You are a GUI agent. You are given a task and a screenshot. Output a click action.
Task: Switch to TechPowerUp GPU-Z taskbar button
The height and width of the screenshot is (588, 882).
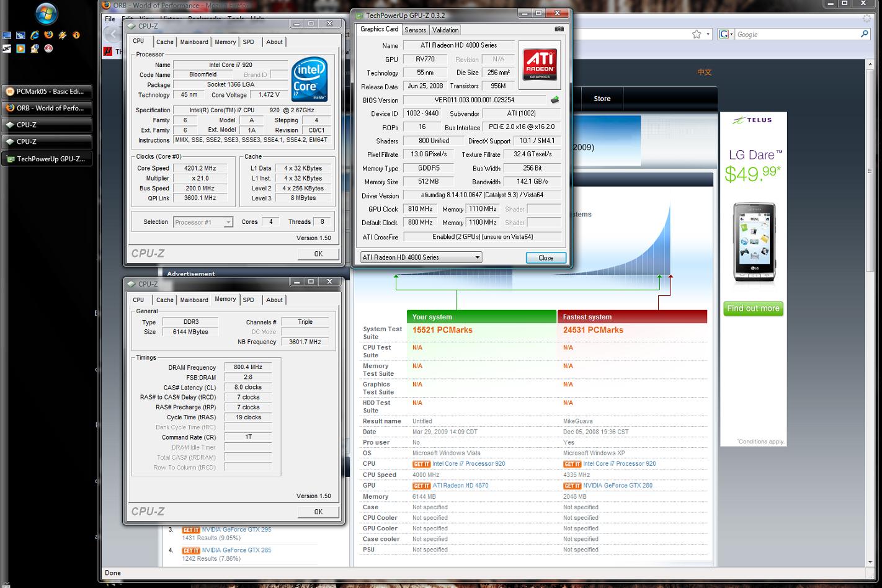(47, 159)
